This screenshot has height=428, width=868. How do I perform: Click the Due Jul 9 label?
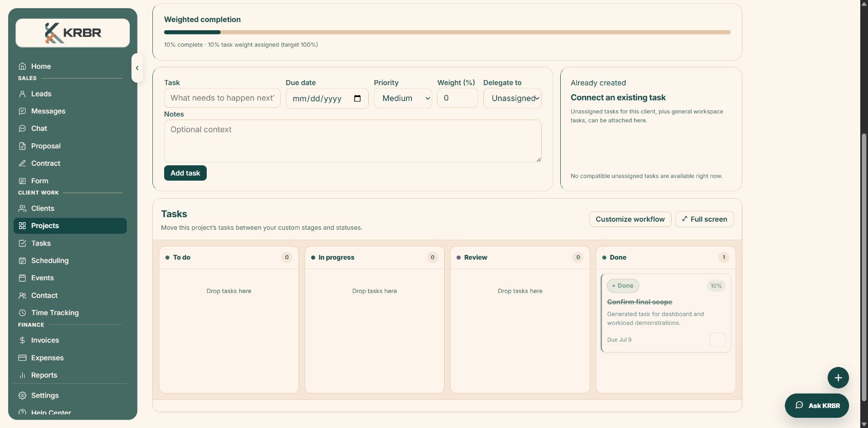tap(619, 340)
